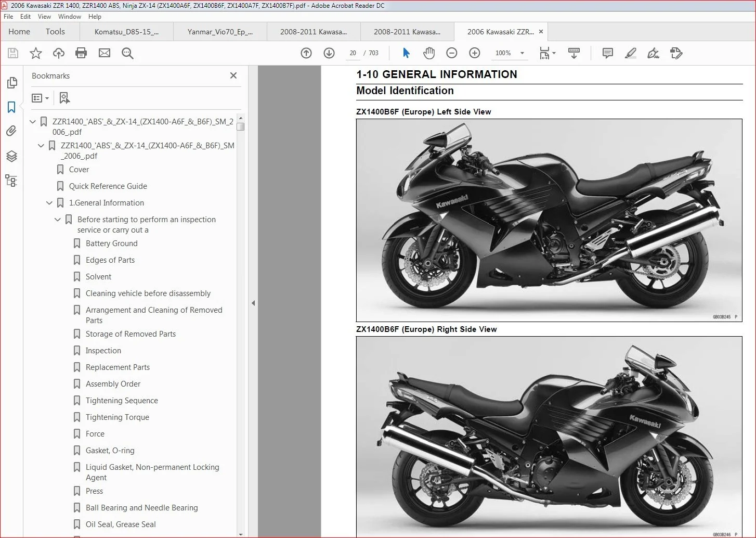This screenshot has height=538, width=756.
Task: Click the page number field
Action: coord(353,53)
